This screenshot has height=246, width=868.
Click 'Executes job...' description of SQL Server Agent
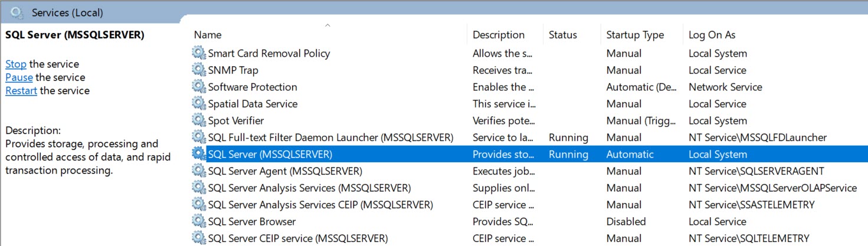coord(503,171)
